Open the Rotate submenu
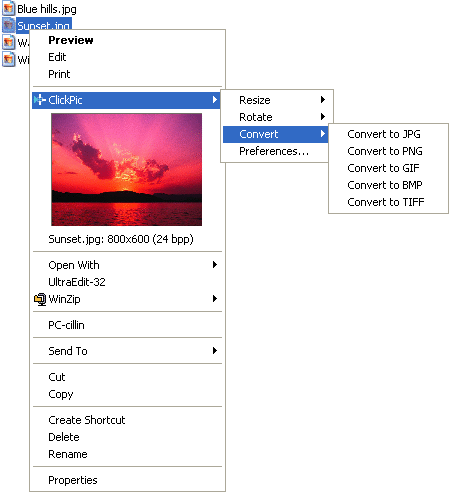 click(277, 117)
